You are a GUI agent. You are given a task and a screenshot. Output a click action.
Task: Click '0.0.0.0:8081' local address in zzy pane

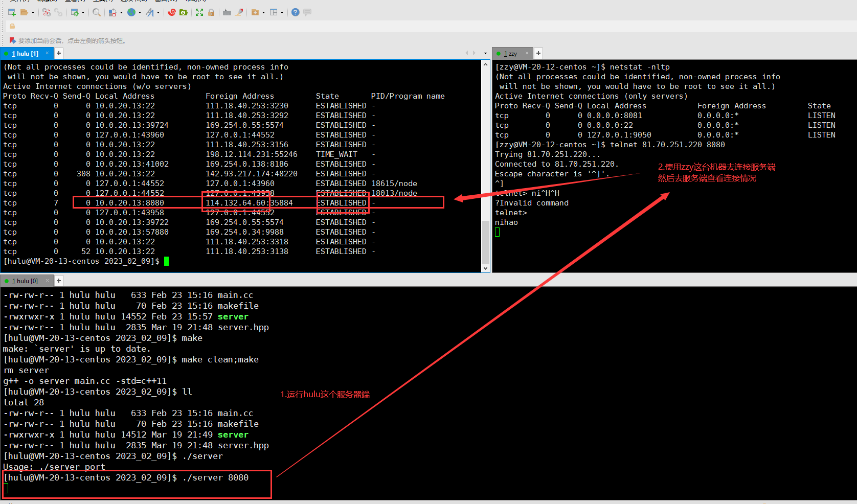pyautogui.click(x=614, y=116)
